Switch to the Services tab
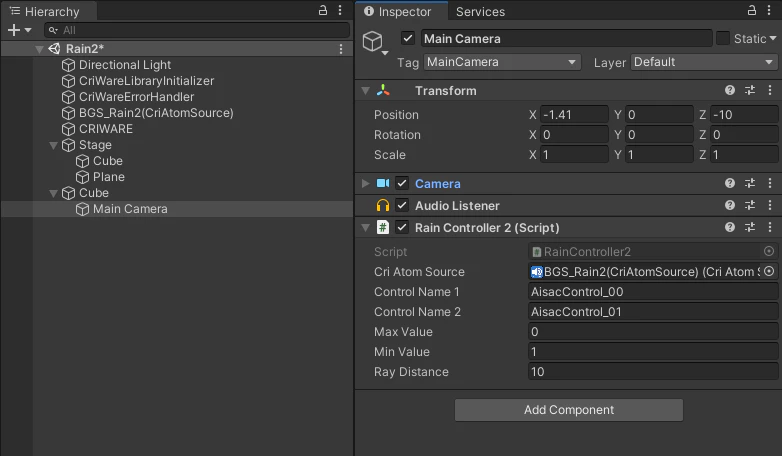This screenshot has height=456, width=782. pos(480,11)
